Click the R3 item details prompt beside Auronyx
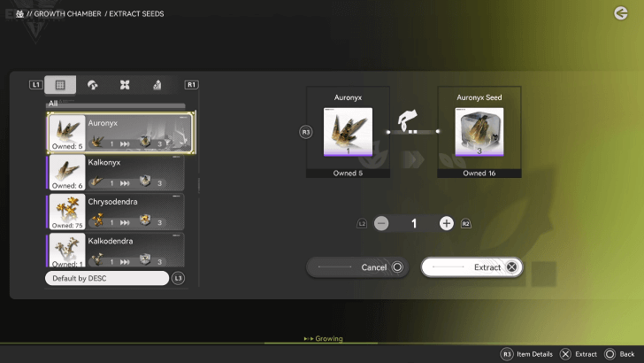The width and height of the screenshot is (644, 363). point(305,132)
